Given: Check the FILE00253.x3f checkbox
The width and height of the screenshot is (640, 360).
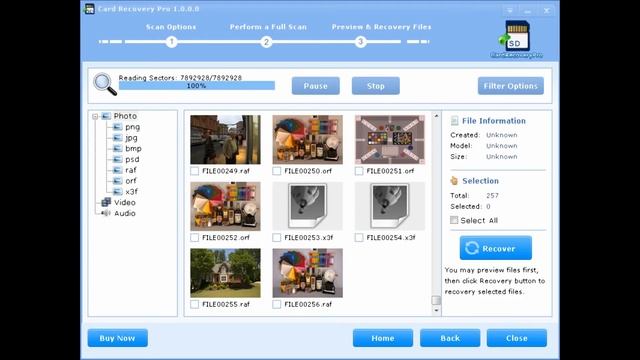Looking at the screenshot, I should pyautogui.click(x=277, y=238).
